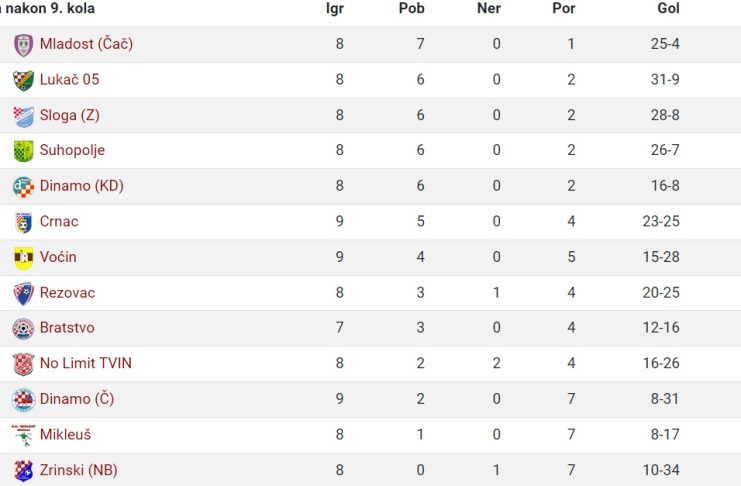
Task: Open the Mladost (Čač) team link
Action: pyautogui.click(x=86, y=43)
